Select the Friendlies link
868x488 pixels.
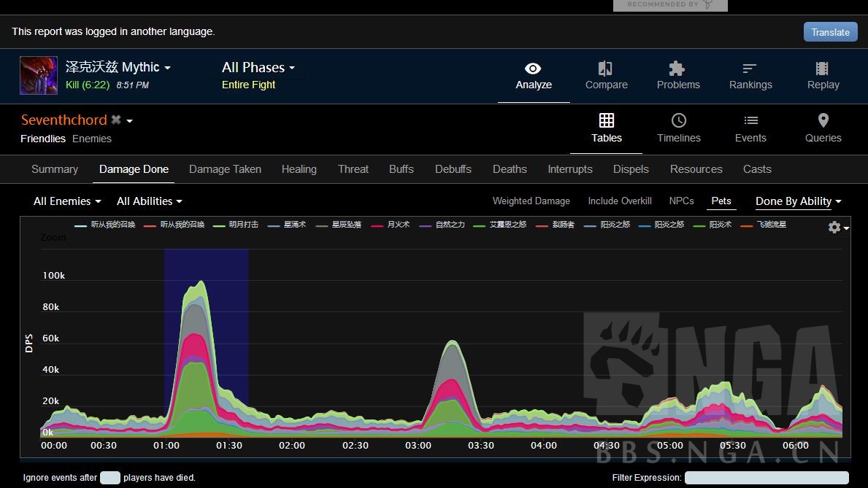point(42,139)
